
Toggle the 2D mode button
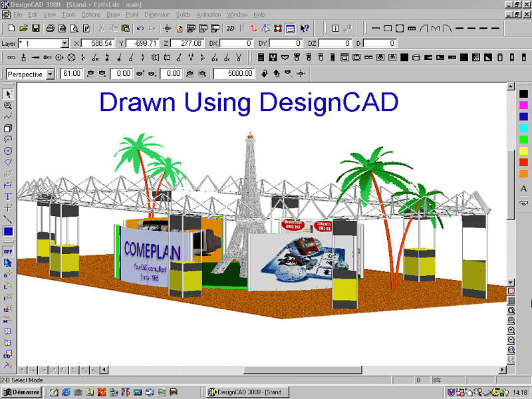pos(230,29)
